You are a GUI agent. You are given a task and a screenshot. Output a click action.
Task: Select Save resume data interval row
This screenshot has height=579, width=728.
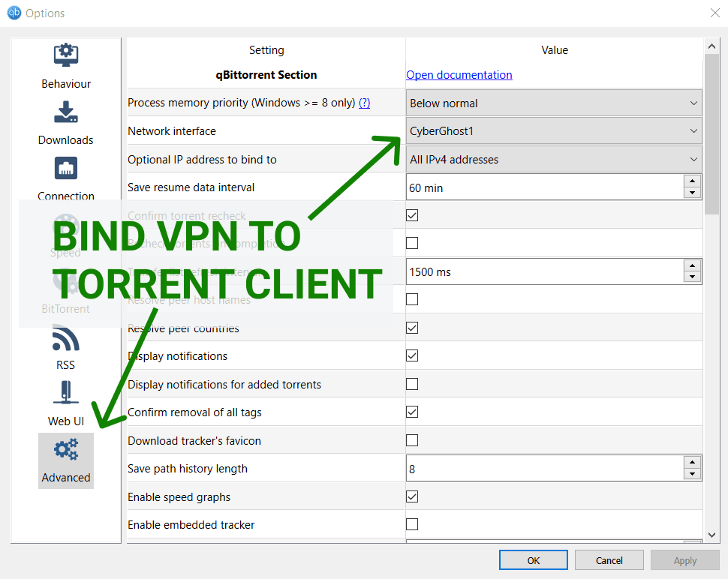tap(266, 187)
